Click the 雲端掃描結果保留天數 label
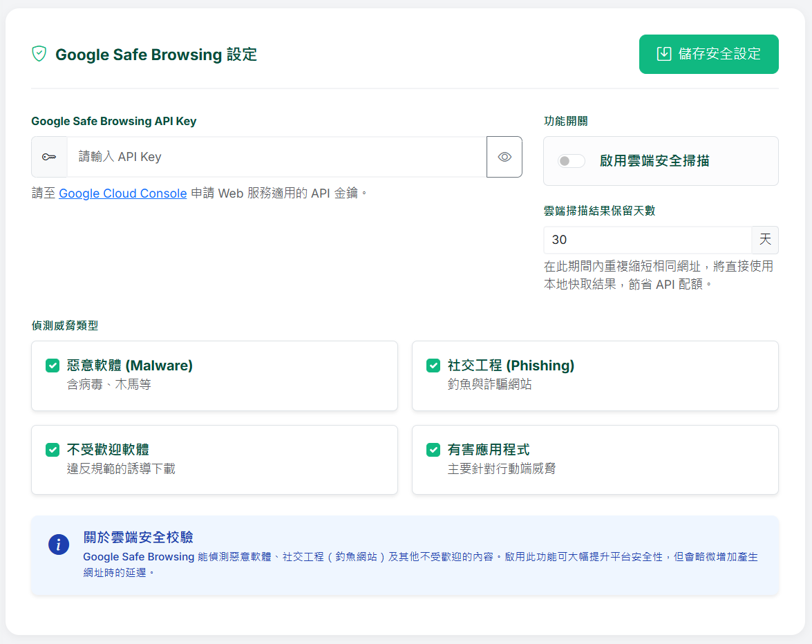This screenshot has width=812, height=644. coord(599,211)
